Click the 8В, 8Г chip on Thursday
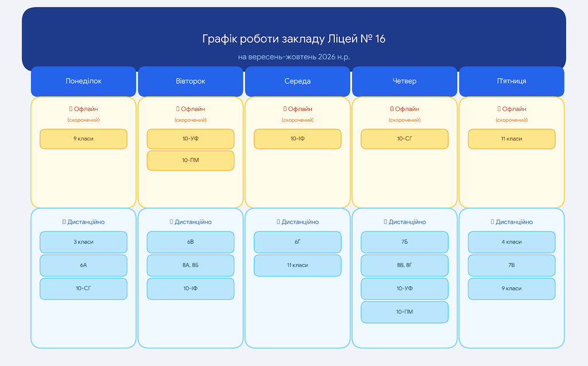Viewport: 588px width, 366px height. [x=404, y=265]
